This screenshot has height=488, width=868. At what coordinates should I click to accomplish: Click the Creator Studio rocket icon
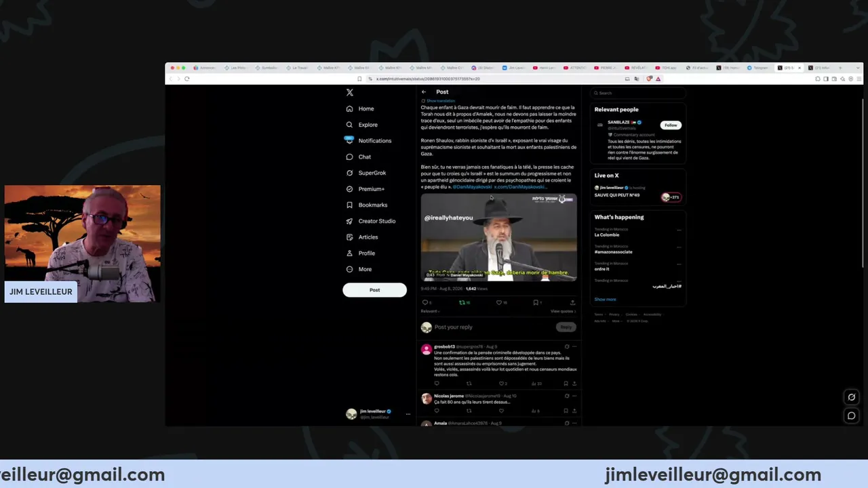pos(350,221)
